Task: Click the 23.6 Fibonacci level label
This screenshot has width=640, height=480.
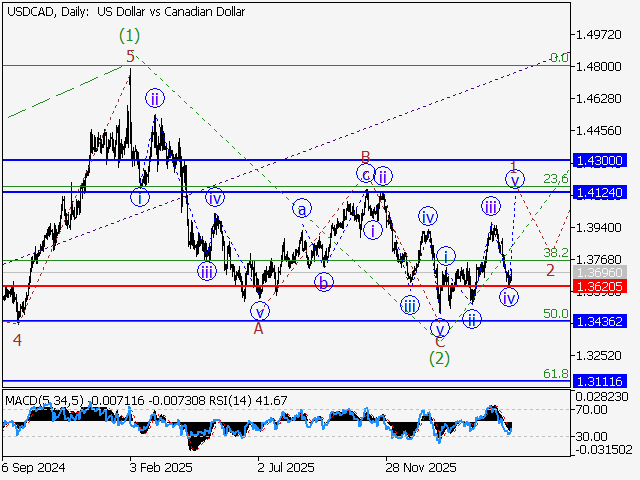Action: pos(555,178)
